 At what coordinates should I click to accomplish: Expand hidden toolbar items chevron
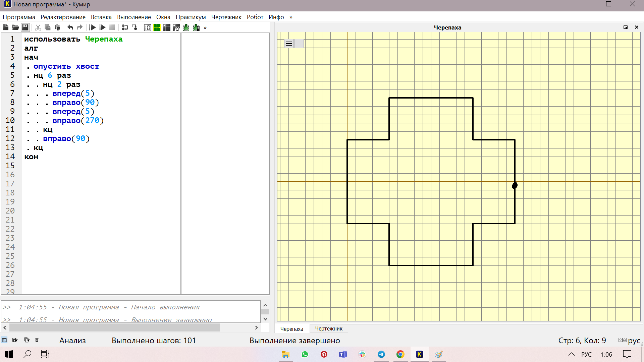205,27
